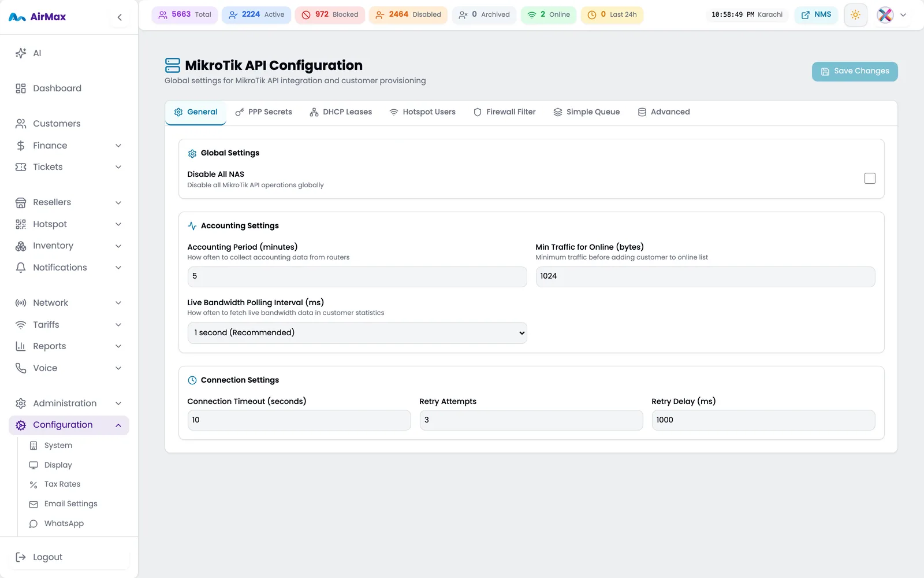Click the Display monitor icon

pyautogui.click(x=33, y=465)
